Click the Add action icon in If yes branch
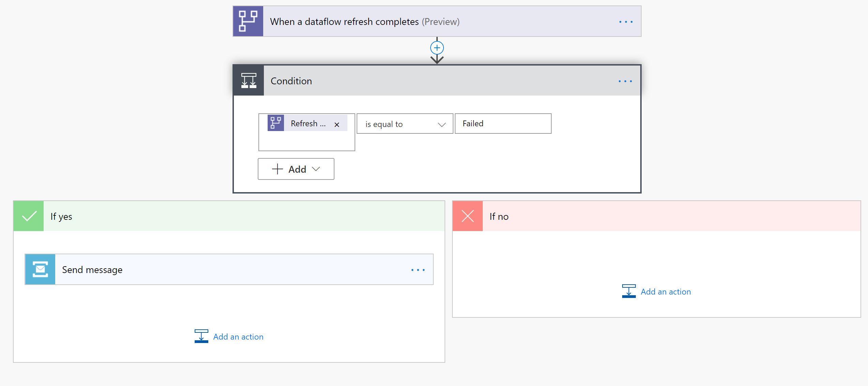Image resolution: width=868 pixels, height=386 pixels. (x=201, y=336)
